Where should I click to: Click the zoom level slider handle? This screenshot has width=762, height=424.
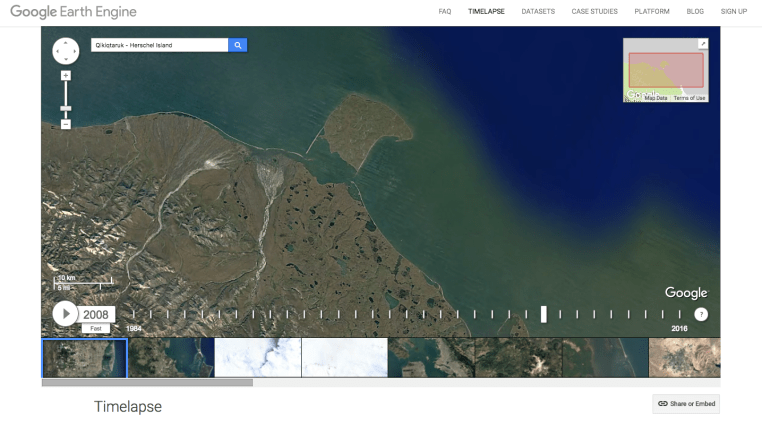66,108
